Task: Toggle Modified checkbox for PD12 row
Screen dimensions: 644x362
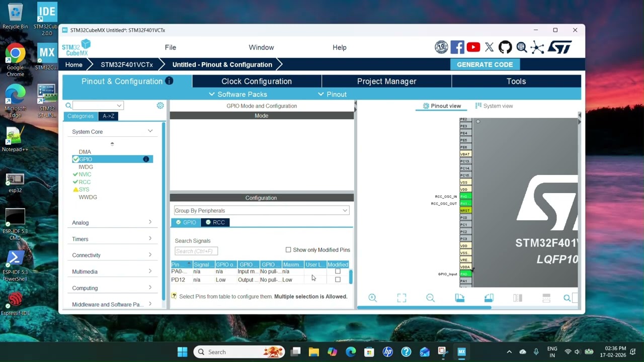Action: pyautogui.click(x=338, y=280)
